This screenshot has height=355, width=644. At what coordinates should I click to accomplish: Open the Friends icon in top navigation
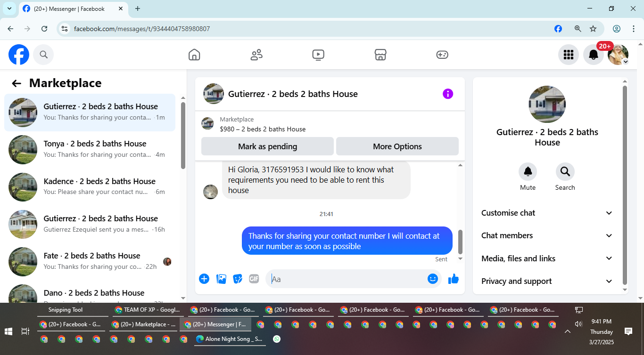(x=256, y=55)
